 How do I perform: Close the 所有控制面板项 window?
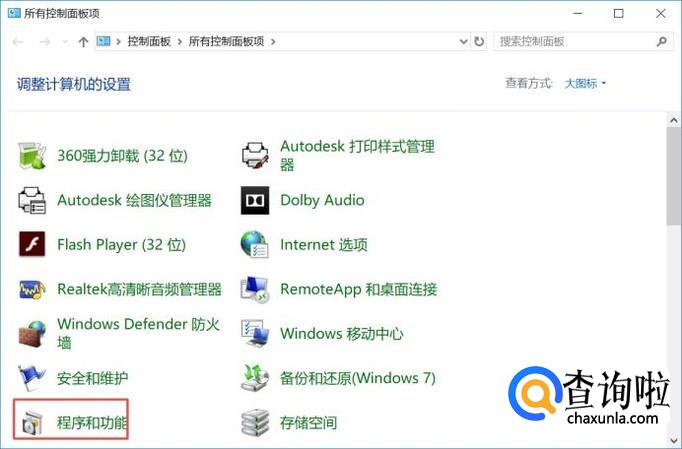pos(660,13)
